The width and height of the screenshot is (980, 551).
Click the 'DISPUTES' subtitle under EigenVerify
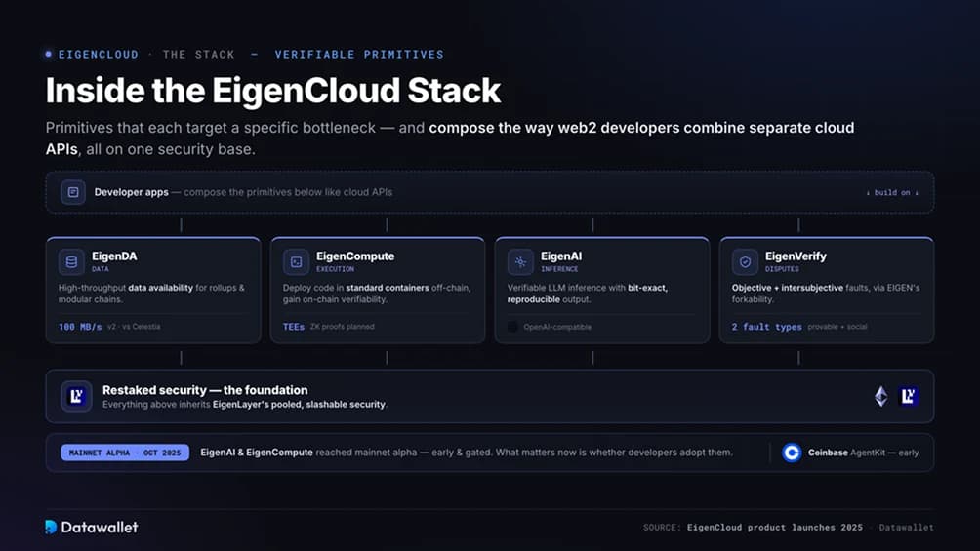pyautogui.click(x=782, y=269)
